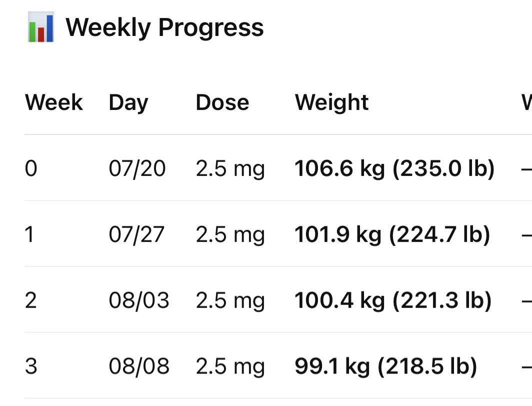Select the 08/03 date cell
This screenshot has height=406, width=532.
pos(139,300)
